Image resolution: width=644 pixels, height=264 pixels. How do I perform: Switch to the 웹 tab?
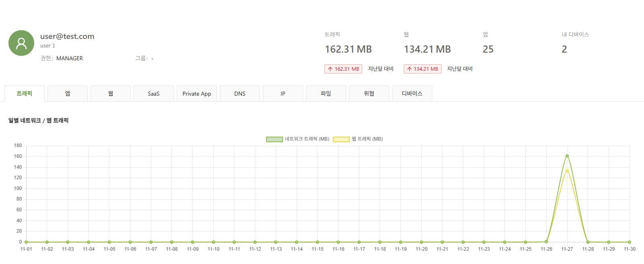pos(111,94)
